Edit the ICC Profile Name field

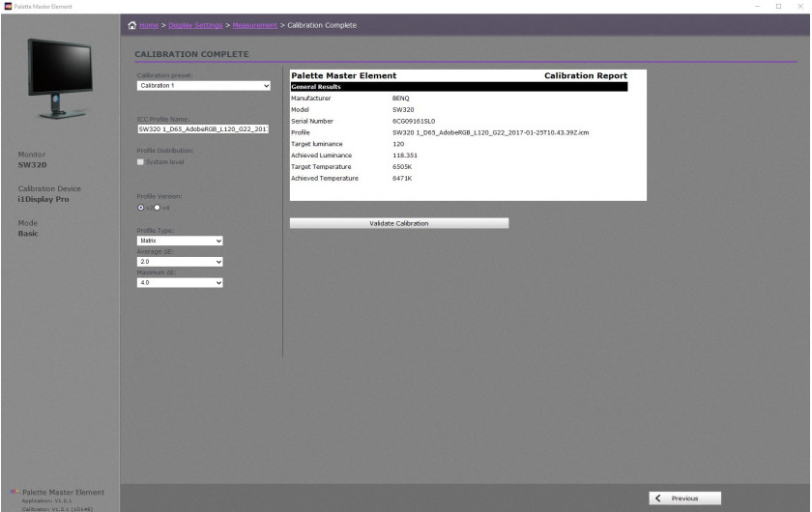pos(203,128)
